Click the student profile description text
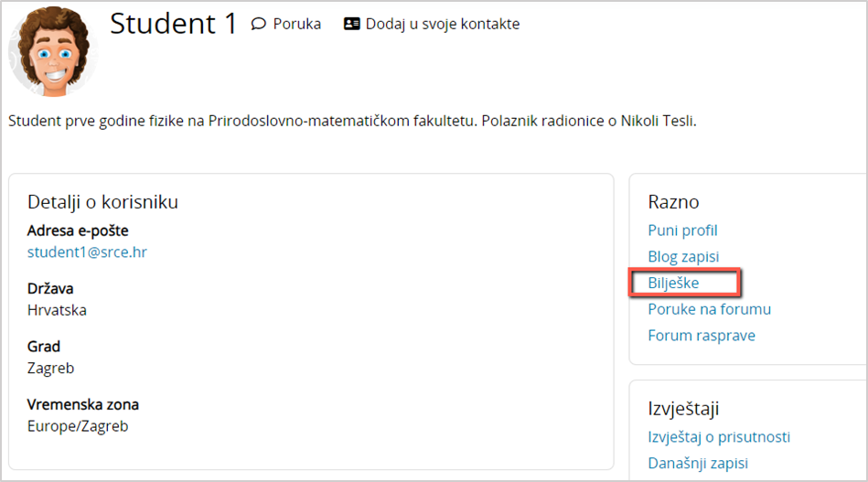The height and width of the screenshot is (482, 868). click(352, 121)
